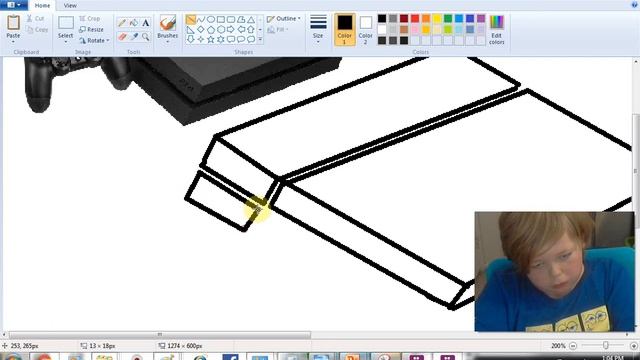Open the Paint application menu button
Viewport: 640px width, 360px height.
13,5
